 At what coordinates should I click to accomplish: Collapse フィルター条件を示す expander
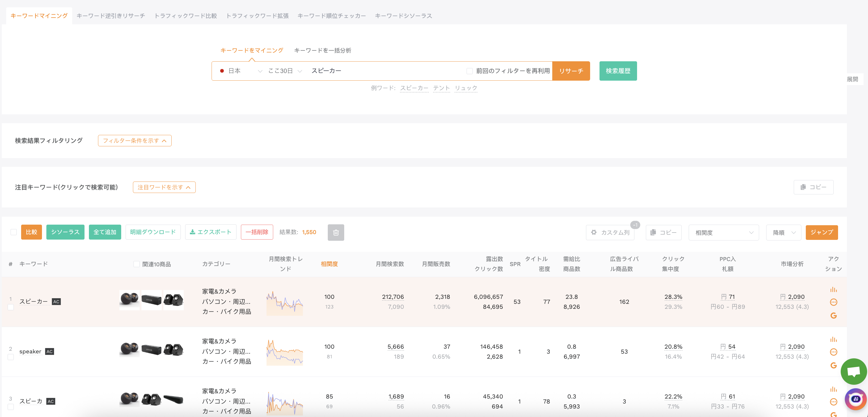[x=134, y=141]
